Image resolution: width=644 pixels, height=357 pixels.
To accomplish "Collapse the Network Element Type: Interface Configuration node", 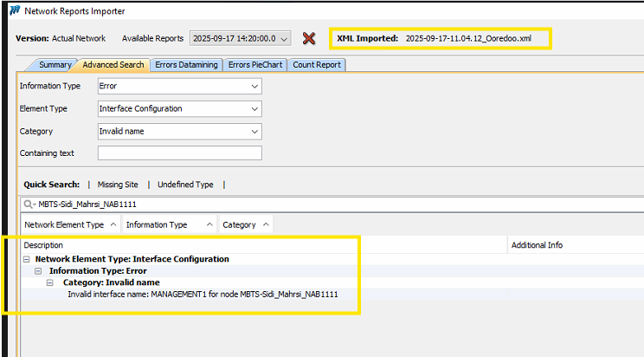I will 27,259.
